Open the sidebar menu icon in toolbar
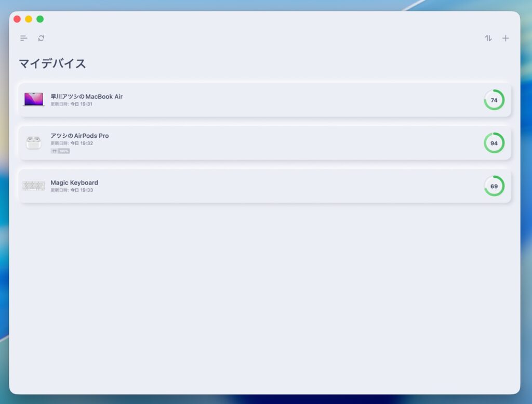This screenshot has height=404, width=532. (24, 38)
